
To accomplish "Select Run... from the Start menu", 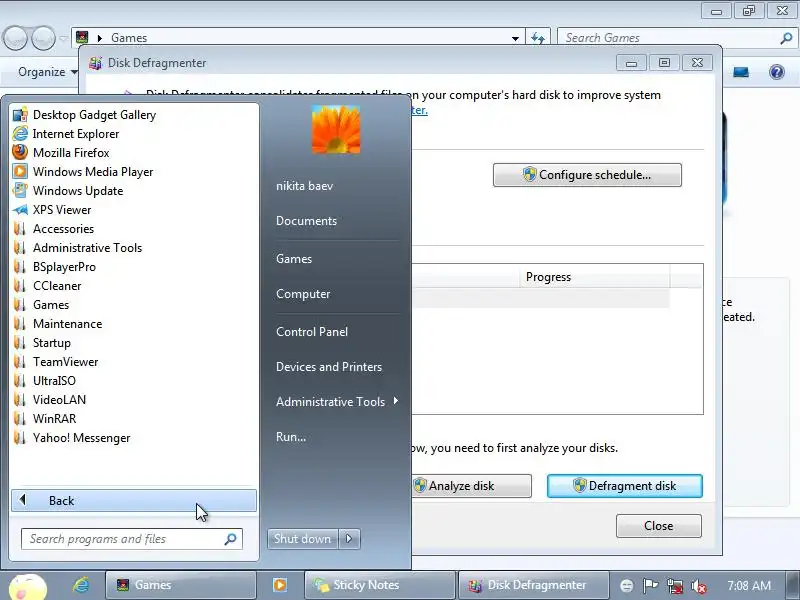I will (291, 437).
